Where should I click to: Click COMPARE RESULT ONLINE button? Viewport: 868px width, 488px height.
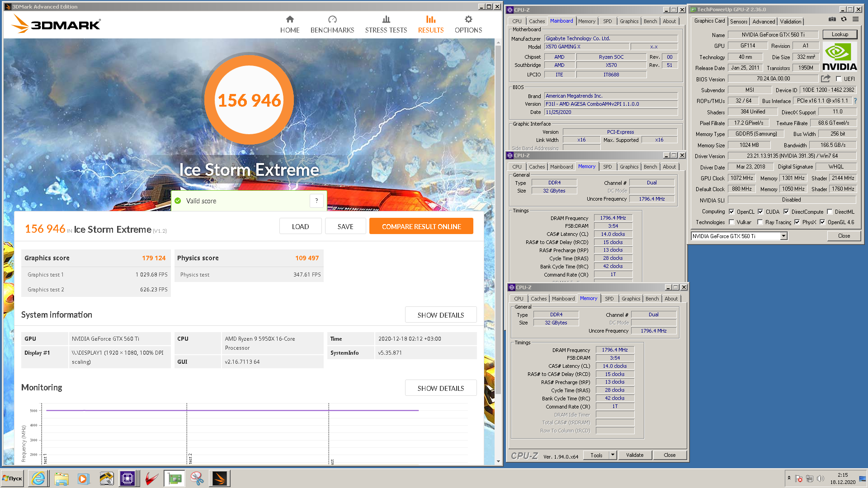[421, 226]
